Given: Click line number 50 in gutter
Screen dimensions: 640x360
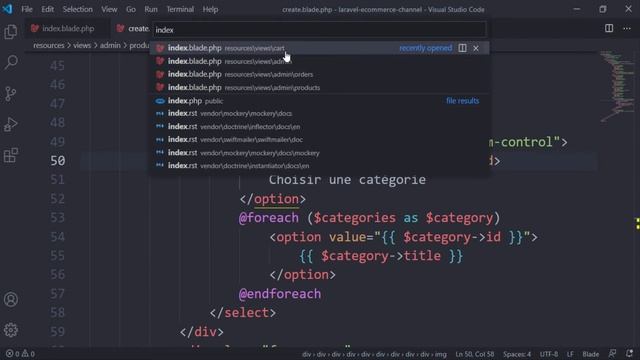Looking at the screenshot, I should point(58,161).
